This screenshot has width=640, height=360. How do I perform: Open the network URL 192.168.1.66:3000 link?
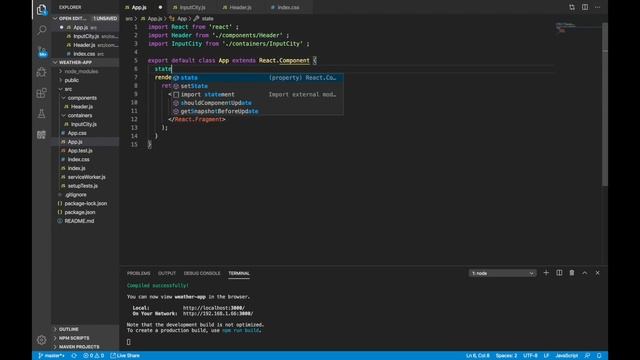click(x=218, y=313)
